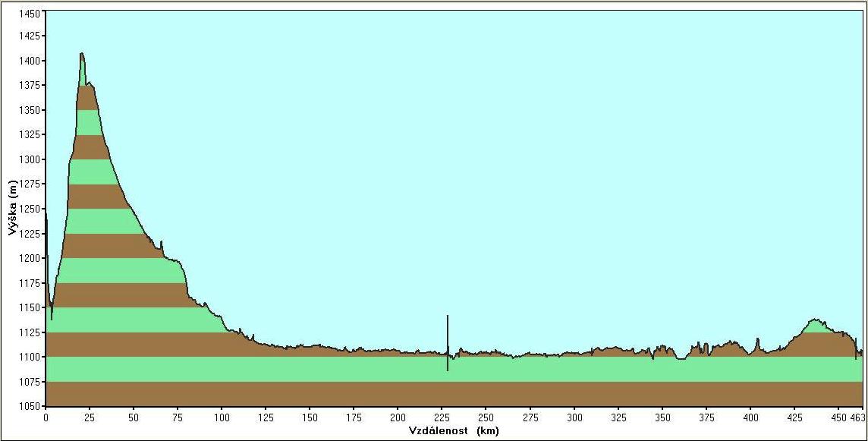The width and height of the screenshot is (868, 441).
Task: Select the 1400 elevation tick label
Action: pos(29,61)
